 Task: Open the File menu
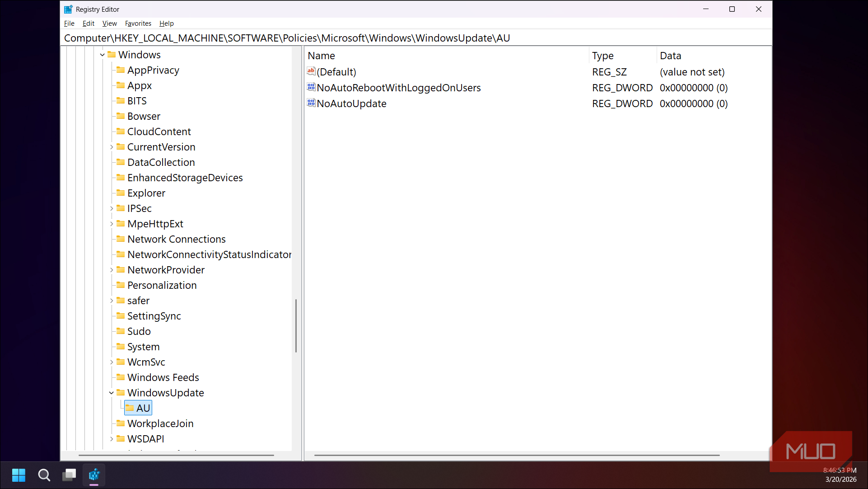69,24
